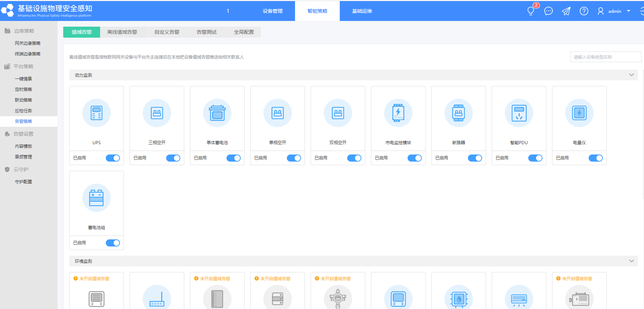Viewport: 644px width, 309px height.
Task: Collapse the 动力监测 section chevron
Action: coord(632,75)
